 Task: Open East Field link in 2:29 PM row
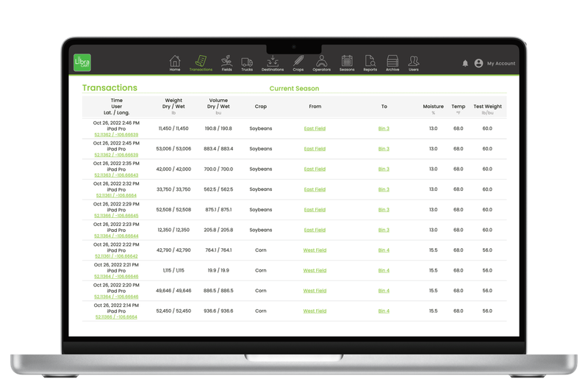tap(315, 209)
